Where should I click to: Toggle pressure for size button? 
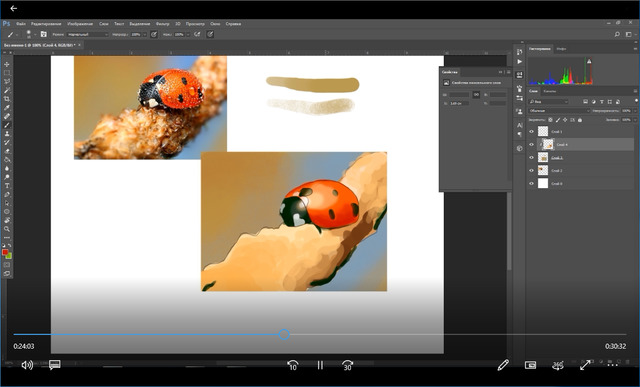point(210,34)
